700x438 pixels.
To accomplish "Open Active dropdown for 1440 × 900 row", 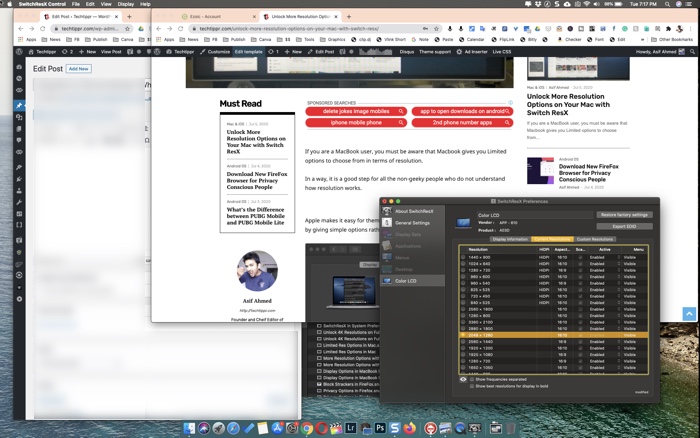I will click(604, 257).
